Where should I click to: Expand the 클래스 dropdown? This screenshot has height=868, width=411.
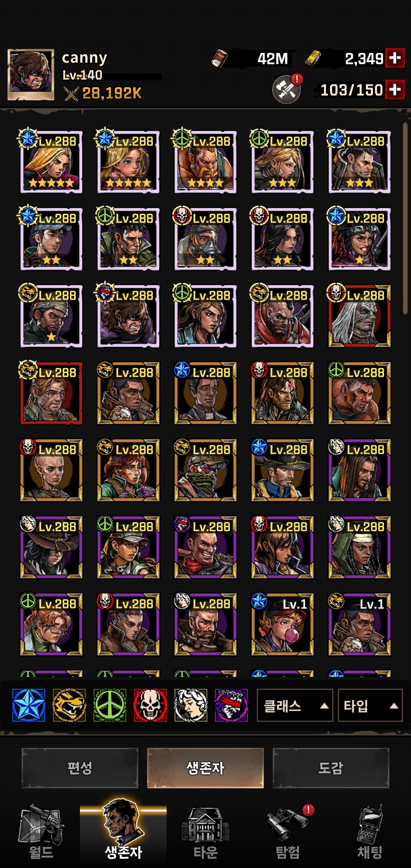point(295,705)
